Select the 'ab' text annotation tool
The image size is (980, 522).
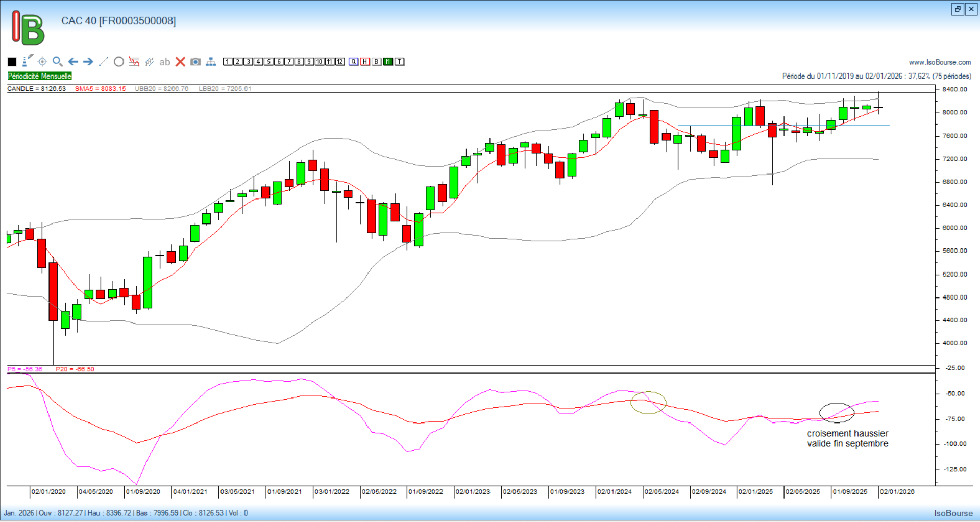pyautogui.click(x=164, y=62)
